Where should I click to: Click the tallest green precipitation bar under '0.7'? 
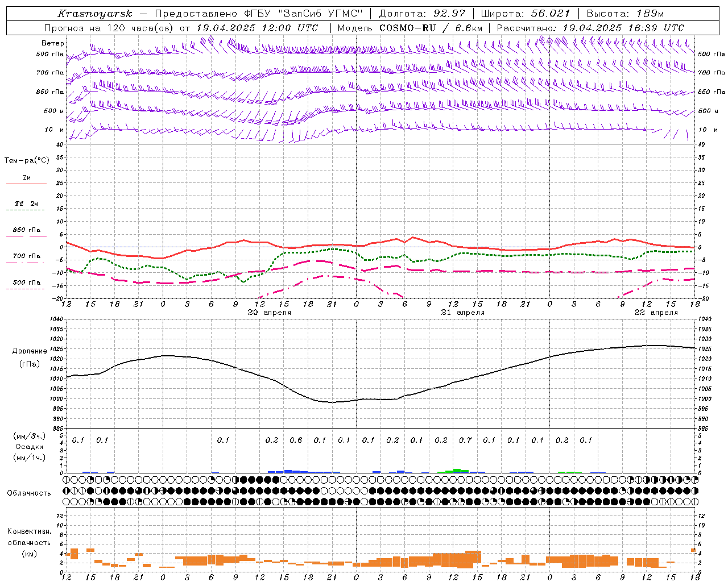coord(457,471)
